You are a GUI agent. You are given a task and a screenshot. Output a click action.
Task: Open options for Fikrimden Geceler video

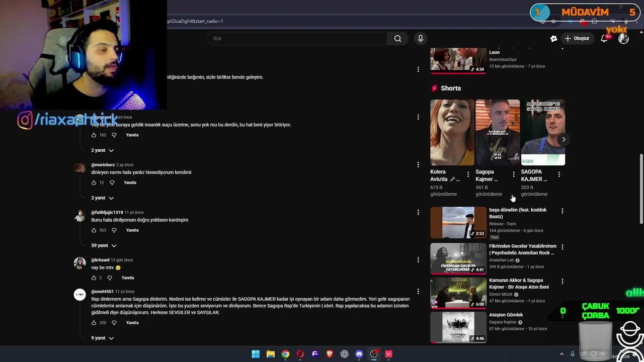pos(562,247)
